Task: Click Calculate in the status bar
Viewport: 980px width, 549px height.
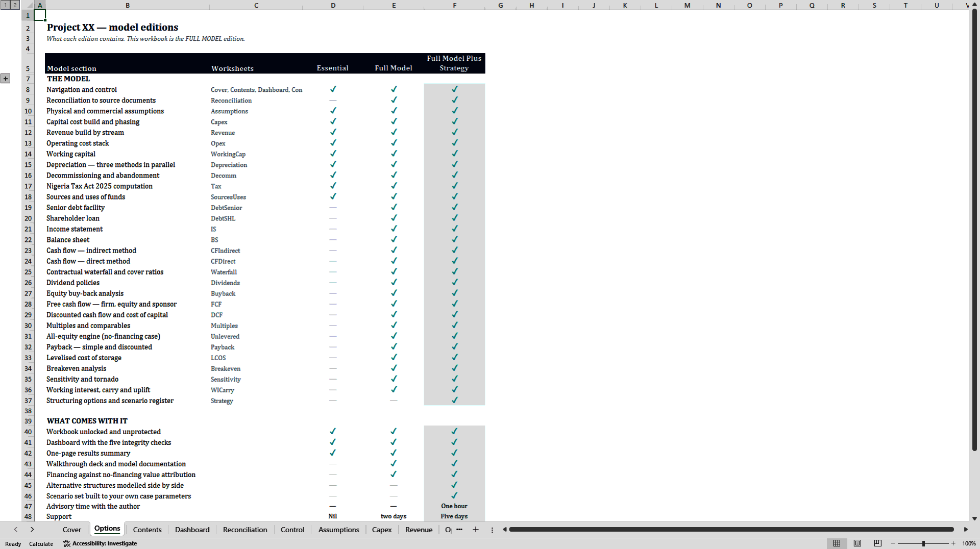Action: [x=41, y=544]
